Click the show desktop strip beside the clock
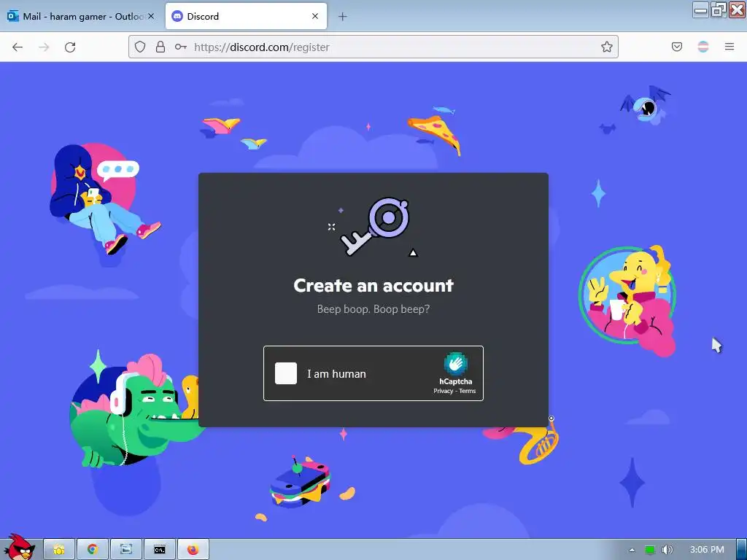The height and width of the screenshot is (560, 747). (x=742, y=550)
